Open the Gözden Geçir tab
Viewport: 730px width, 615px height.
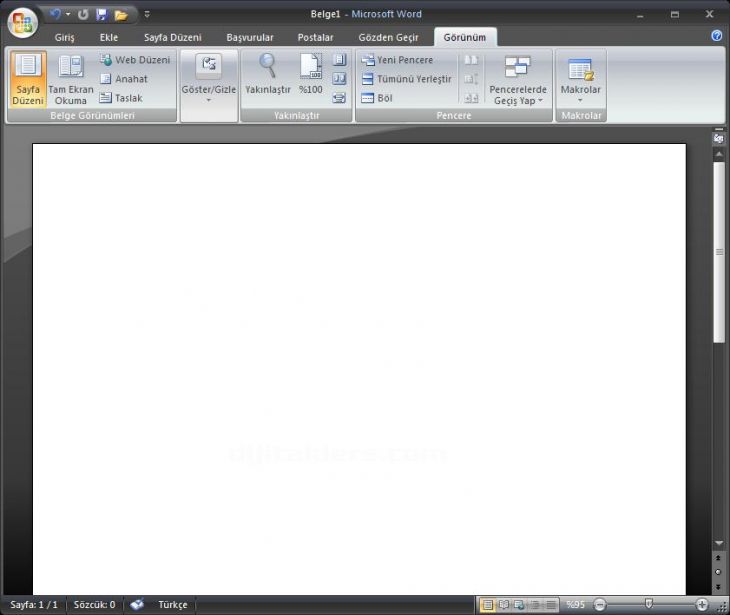tap(388, 37)
